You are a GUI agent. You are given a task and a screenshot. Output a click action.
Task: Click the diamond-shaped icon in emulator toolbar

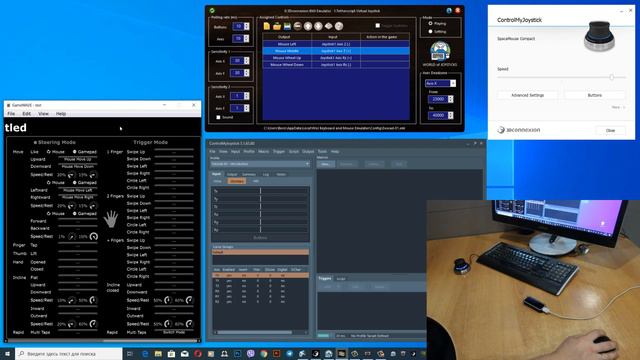point(329,26)
